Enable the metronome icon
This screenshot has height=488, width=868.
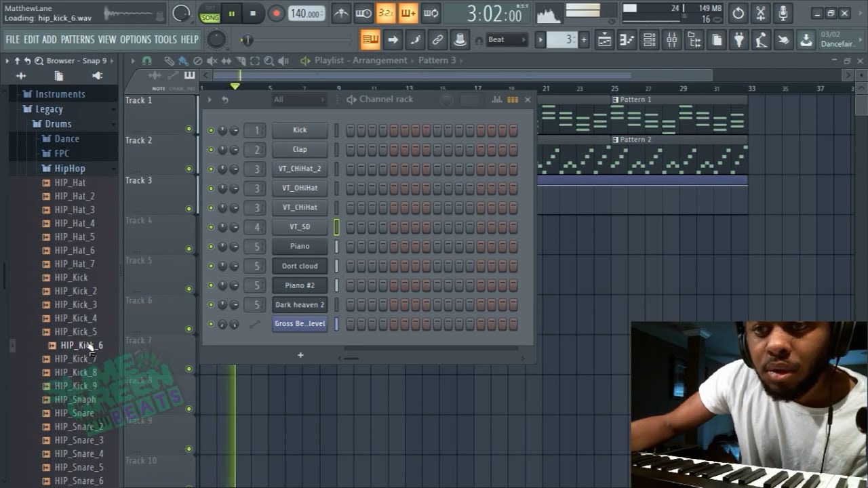click(x=341, y=13)
